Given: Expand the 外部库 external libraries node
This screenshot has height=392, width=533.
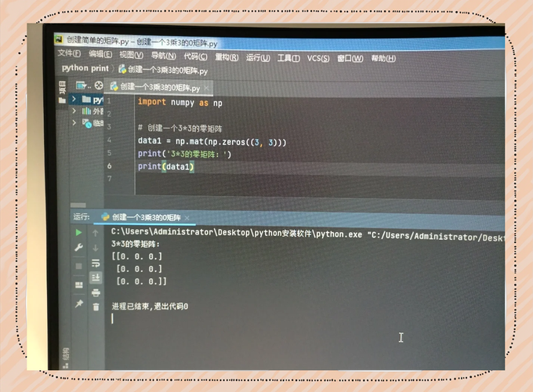Looking at the screenshot, I should (74, 111).
